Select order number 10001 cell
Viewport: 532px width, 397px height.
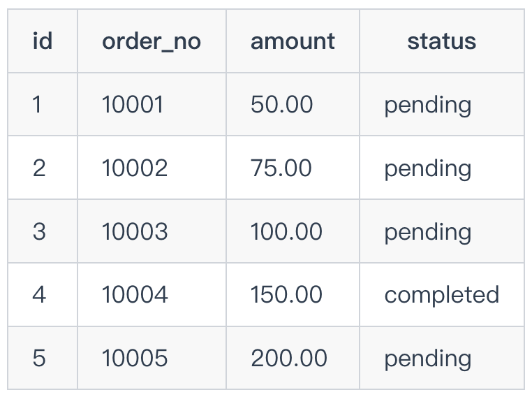point(152,104)
